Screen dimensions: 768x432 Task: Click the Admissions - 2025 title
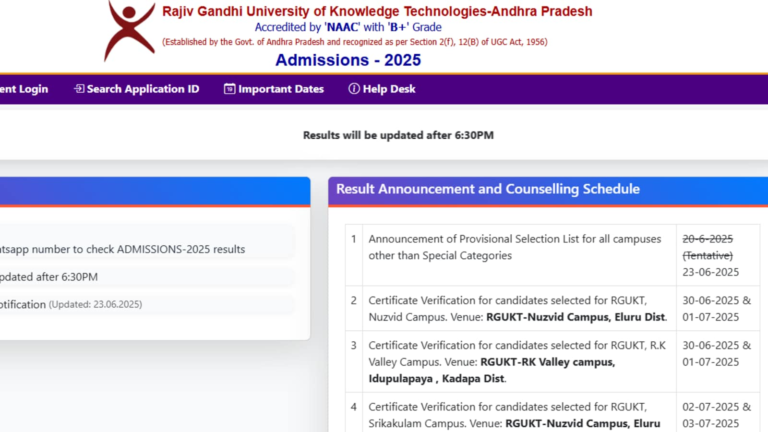pos(348,60)
